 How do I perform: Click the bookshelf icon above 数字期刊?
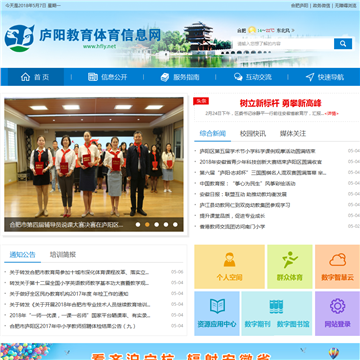pos(276,307)
